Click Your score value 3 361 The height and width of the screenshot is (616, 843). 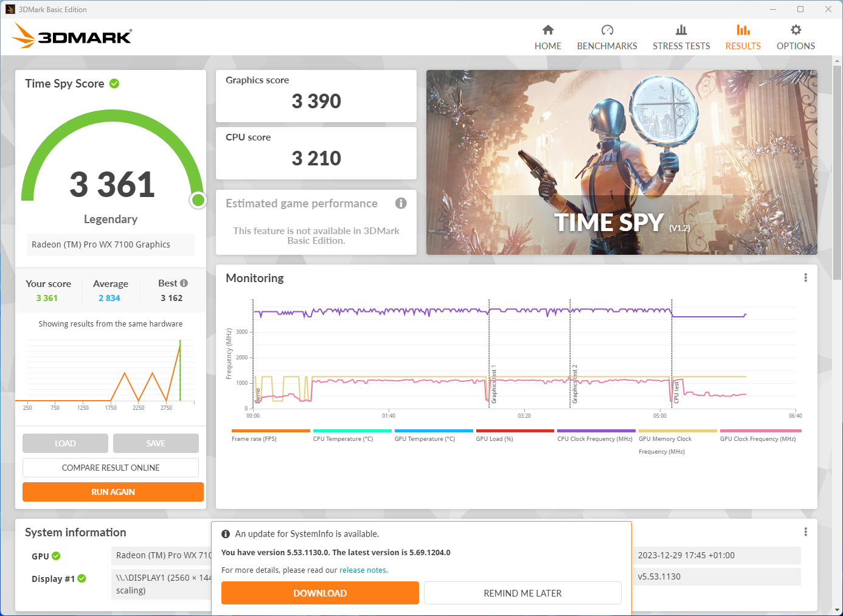tap(47, 298)
